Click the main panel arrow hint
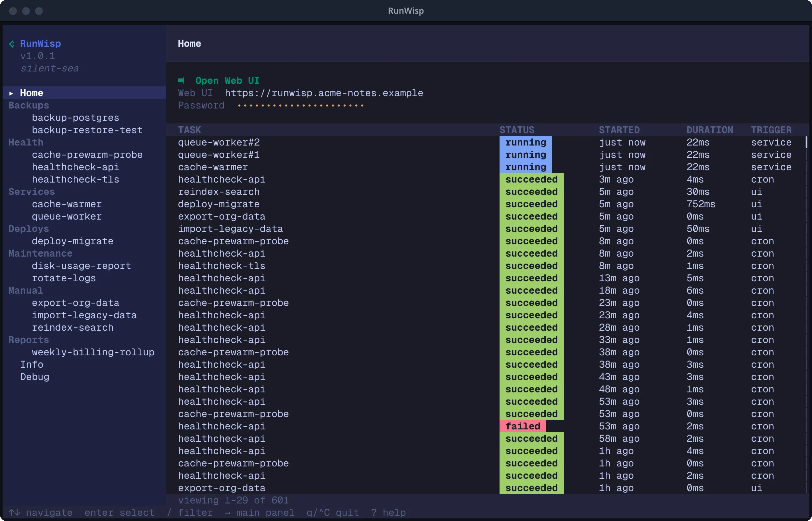Screen dimensions: 812x521 pyautogui.click(x=260, y=513)
